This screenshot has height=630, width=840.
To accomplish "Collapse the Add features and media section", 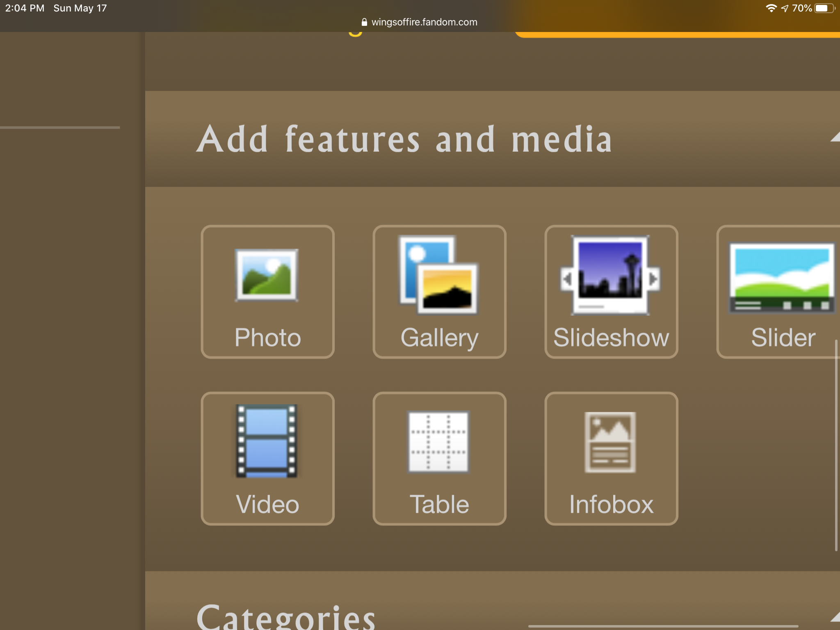I will pyautogui.click(x=835, y=137).
